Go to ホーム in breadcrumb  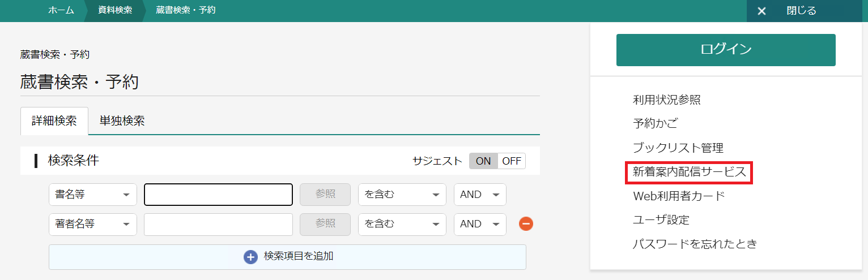pyautogui.click(x=61, y=10)
